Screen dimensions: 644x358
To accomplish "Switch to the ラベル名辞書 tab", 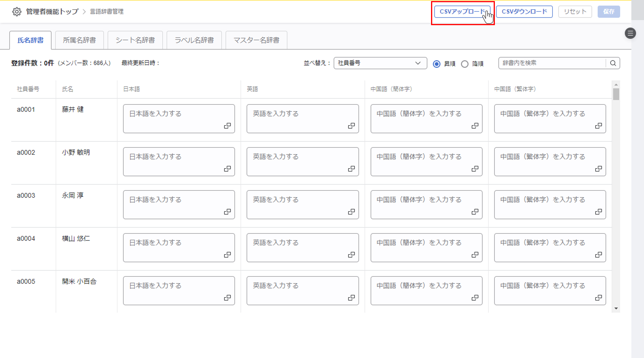I will click(194, 40).
